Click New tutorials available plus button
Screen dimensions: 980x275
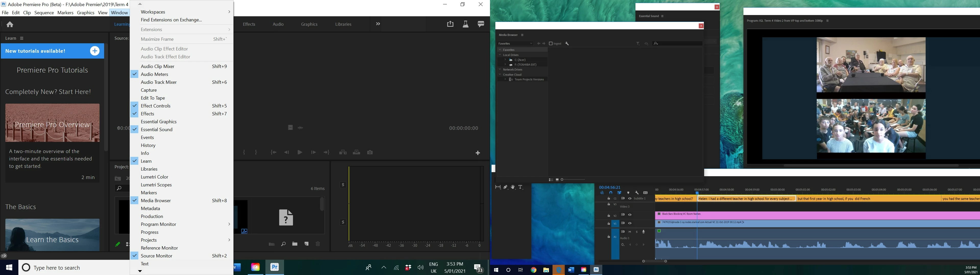(x=95, y=51)
